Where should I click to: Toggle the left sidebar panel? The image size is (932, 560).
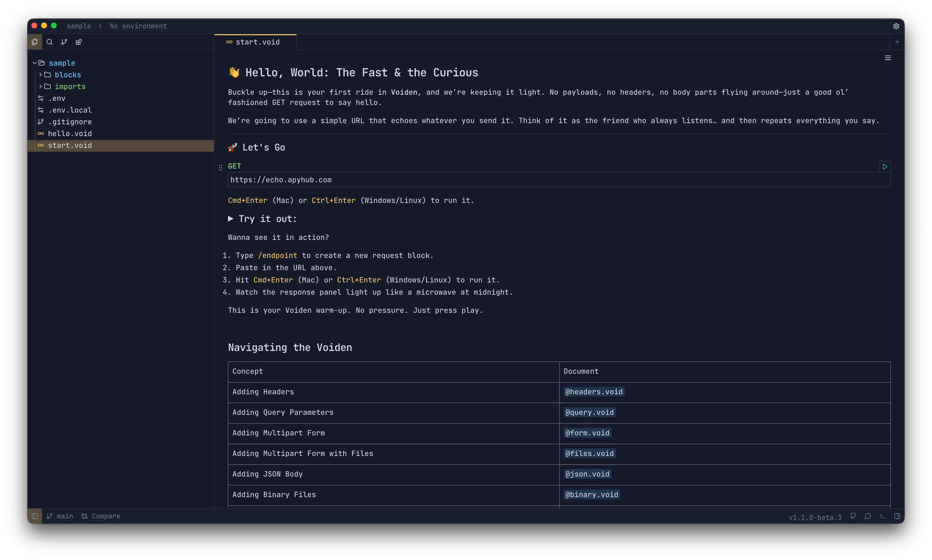(x=35, y=516)
